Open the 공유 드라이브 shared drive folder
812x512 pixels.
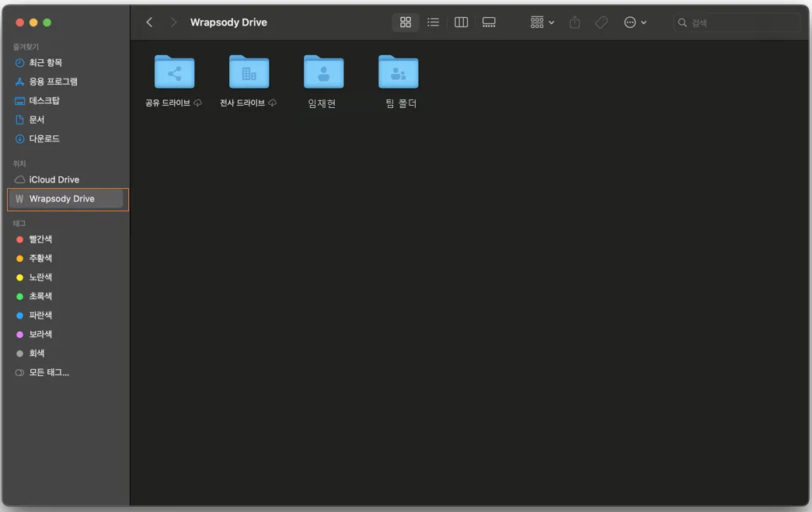[x=175, y=72]
